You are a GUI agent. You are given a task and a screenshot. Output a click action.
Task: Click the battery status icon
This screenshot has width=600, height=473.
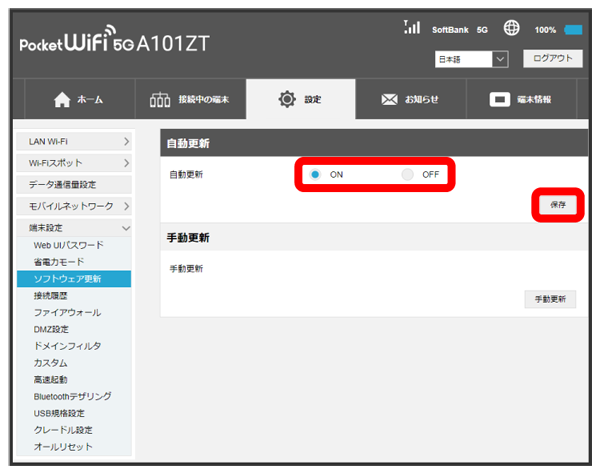click(574, 30)
